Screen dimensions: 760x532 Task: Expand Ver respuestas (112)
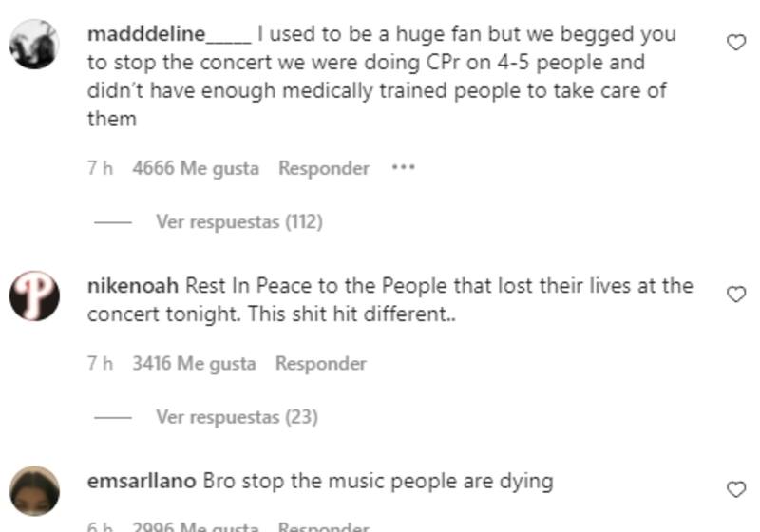[x=239, y=222]
